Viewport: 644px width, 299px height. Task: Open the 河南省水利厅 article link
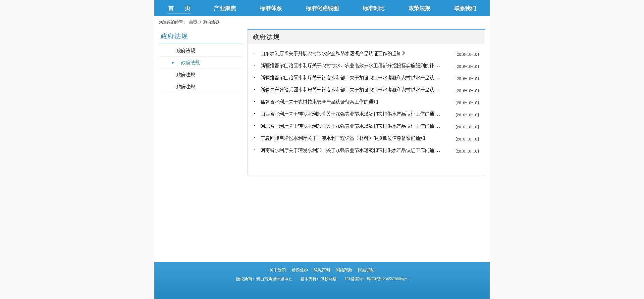tap(350, 151)
